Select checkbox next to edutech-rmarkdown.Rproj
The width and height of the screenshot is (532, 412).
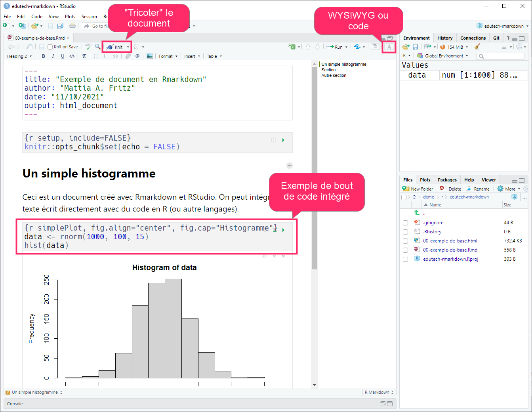click(405, 259)
